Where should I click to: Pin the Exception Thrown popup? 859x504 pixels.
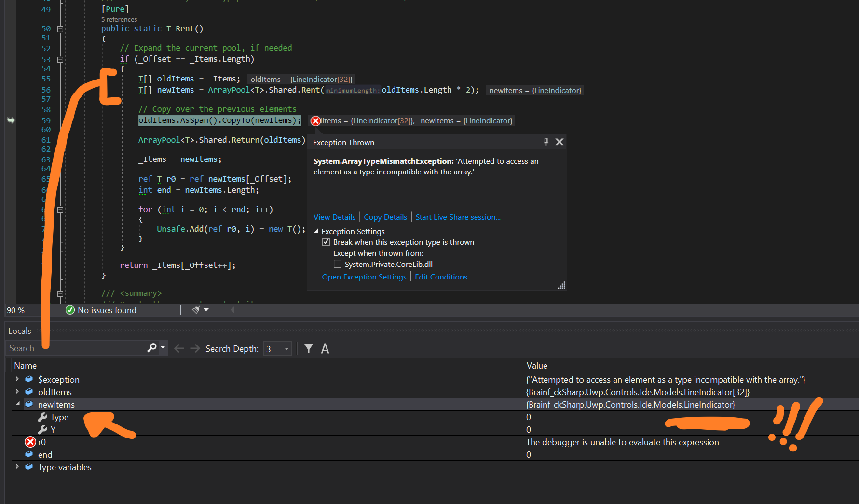click(x=546, y=142)
